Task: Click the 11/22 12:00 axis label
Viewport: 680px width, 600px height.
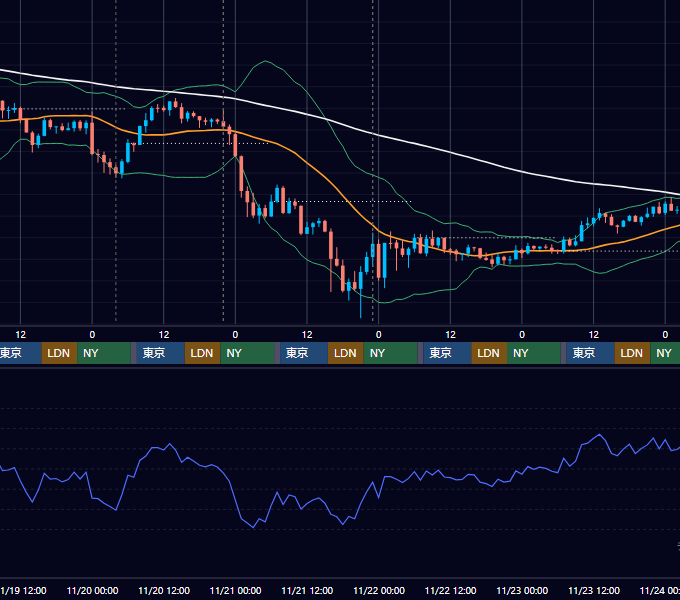Action: [x=451, y=590]
